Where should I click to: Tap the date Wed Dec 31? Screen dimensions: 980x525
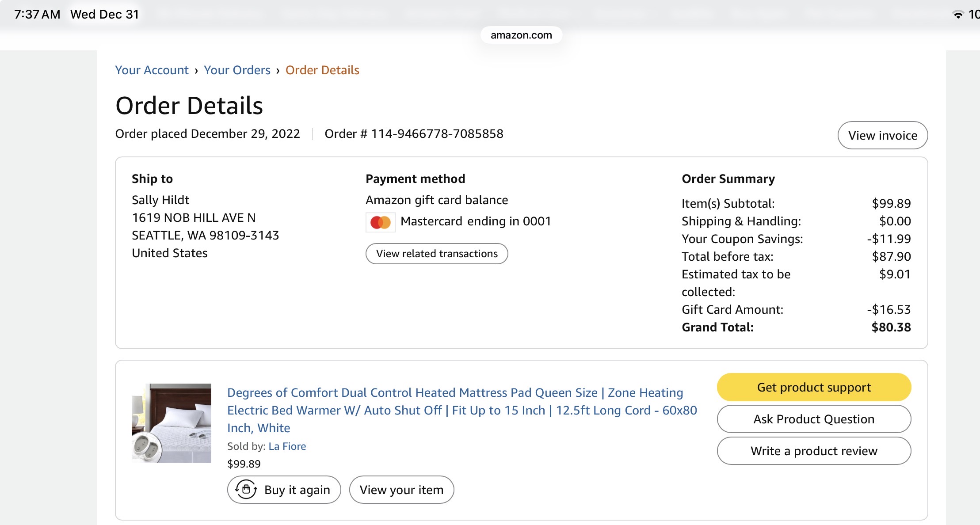pos(104,14)
